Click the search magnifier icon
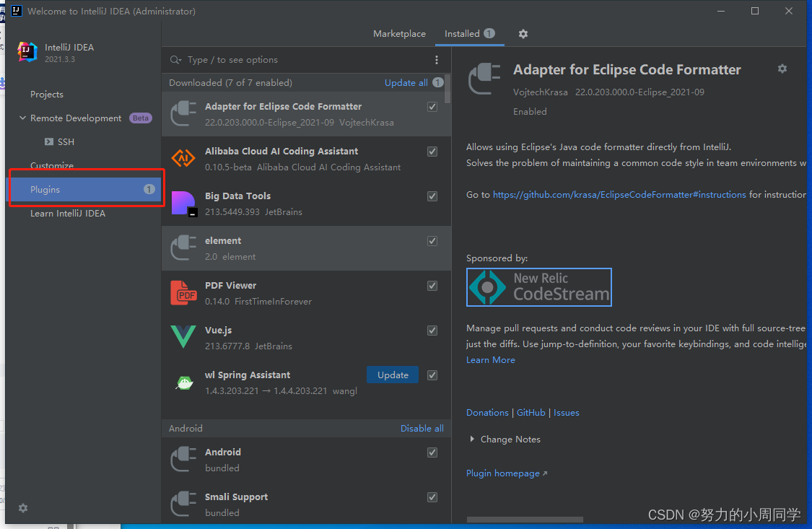 click(175, 60)
